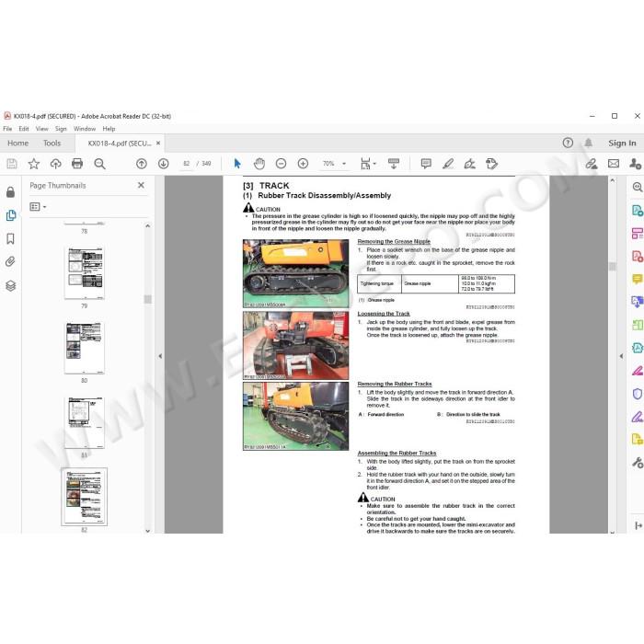Select the KX018-4.pdf document tab
This screenshot has width=644, height=644.
click(x=119, y=144)
